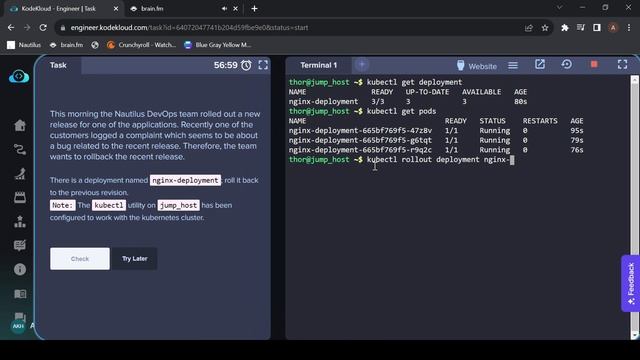The width and height of the screenshot is (640, 360).
Task: Open the book documentation icon
Action: [x=20, y=294]
